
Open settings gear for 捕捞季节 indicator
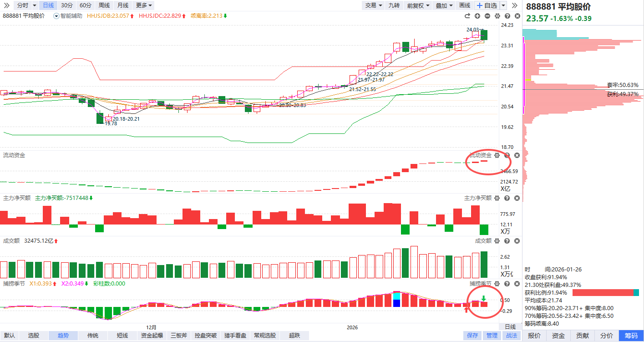497,284
